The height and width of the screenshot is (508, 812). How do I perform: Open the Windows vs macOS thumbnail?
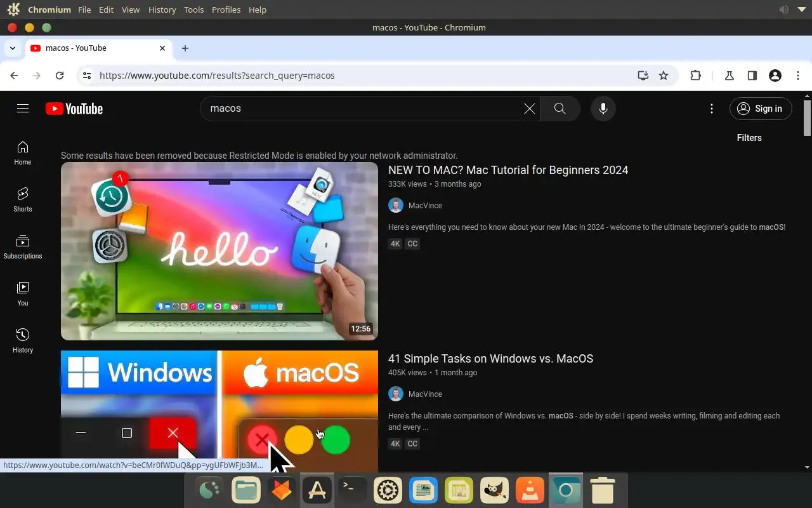219,411
